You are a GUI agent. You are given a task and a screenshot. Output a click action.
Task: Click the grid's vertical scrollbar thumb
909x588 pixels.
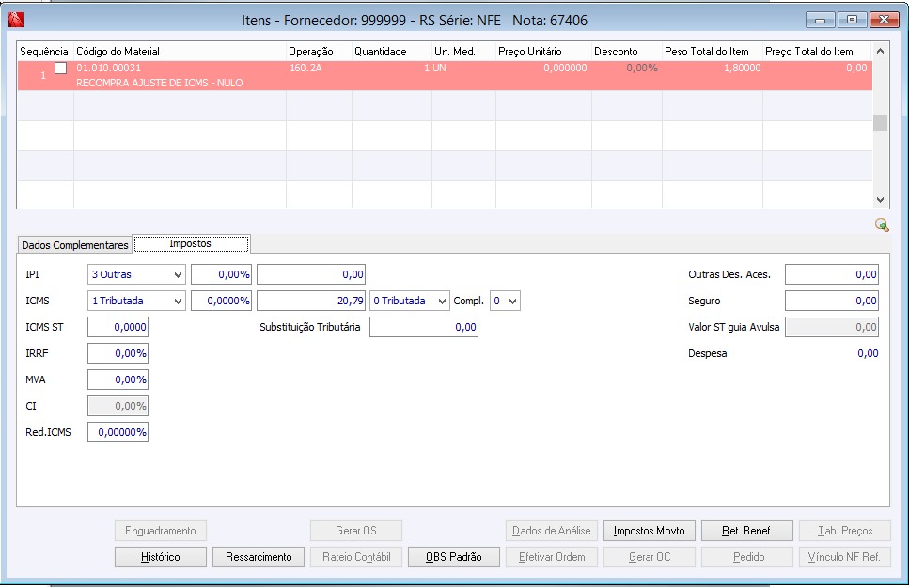[880, 123]
